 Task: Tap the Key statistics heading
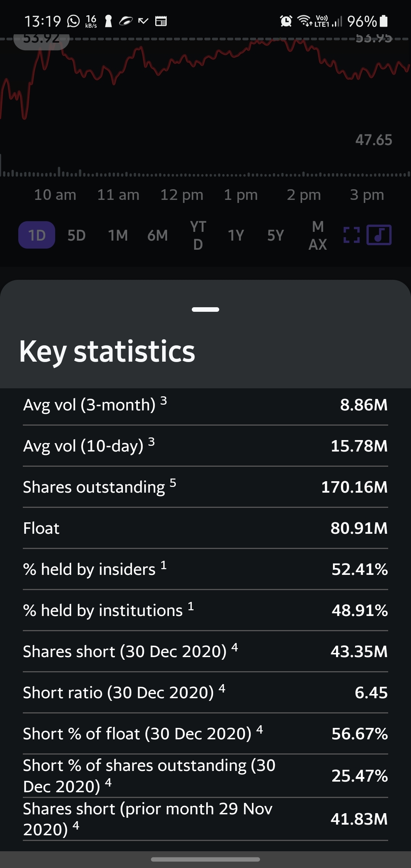pyautogui.click(x=107, y=351)
